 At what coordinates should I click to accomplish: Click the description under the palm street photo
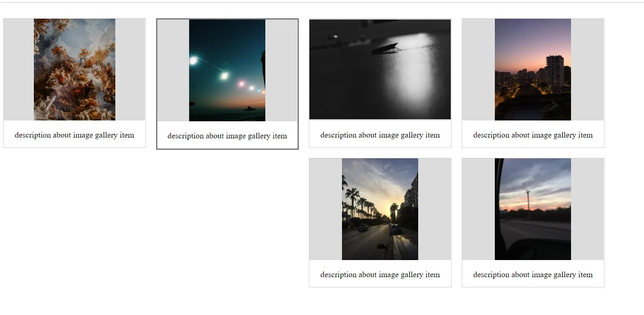(380, 275)
